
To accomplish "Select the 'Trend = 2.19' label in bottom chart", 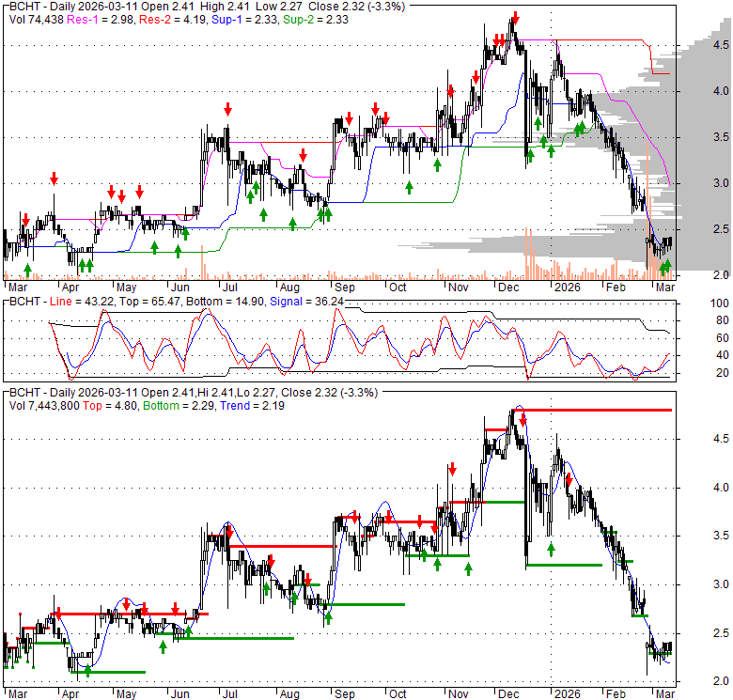I will 253,406.
